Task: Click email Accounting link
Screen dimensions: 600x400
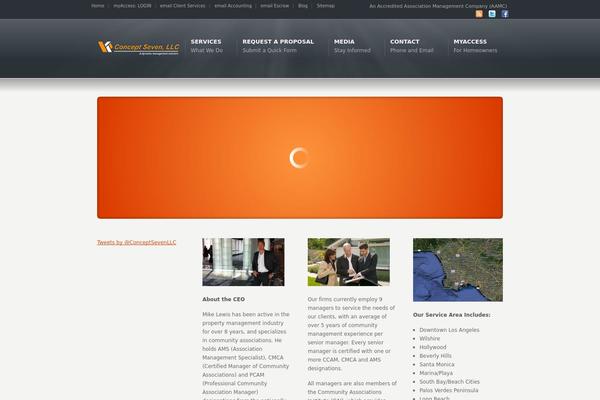Action: [233, 6]
